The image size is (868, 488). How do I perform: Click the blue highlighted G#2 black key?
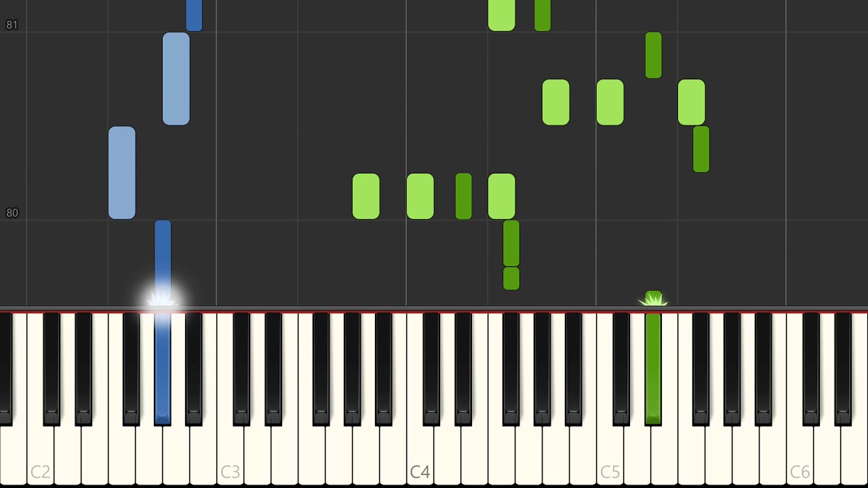point(163,369)
